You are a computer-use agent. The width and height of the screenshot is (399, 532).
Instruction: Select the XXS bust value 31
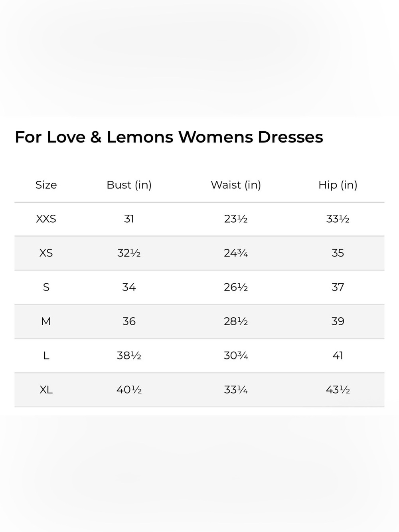tap(129, 219)
